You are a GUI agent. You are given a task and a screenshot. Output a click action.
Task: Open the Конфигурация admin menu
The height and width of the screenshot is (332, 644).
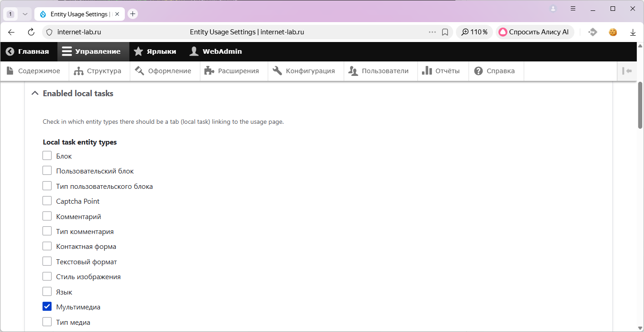[304, 71]
